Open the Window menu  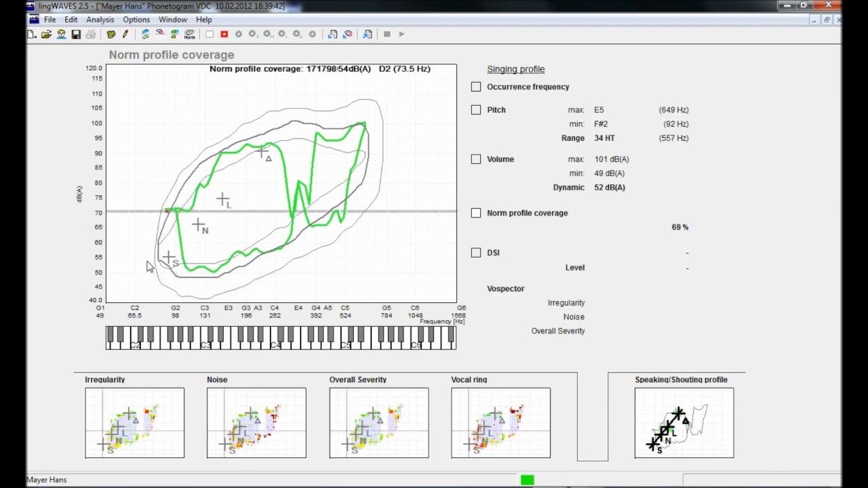click(x=173, y=20)
